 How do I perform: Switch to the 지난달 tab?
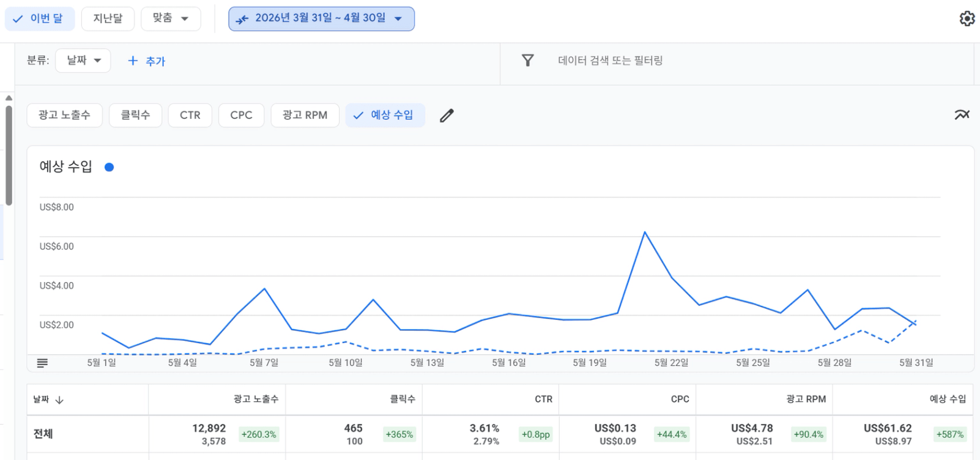point(108,18)
